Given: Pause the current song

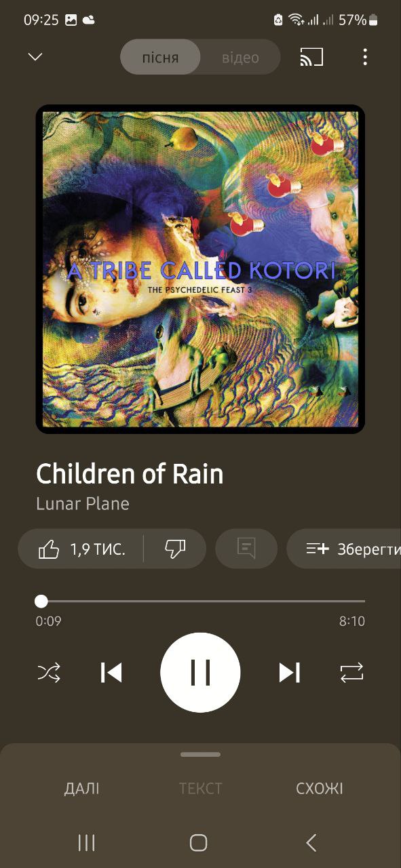Looking at the screenshot, I should click(x=200, y=673).
